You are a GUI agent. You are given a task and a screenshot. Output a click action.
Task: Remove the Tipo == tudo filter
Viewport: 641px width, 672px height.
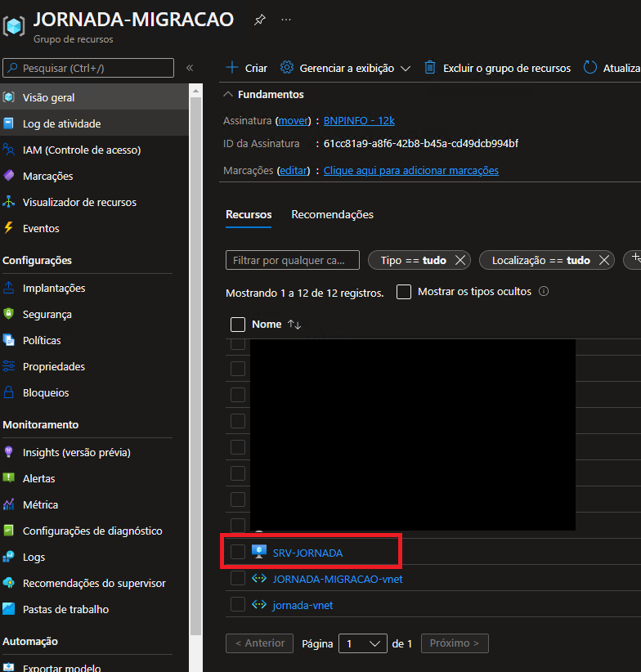460,260
